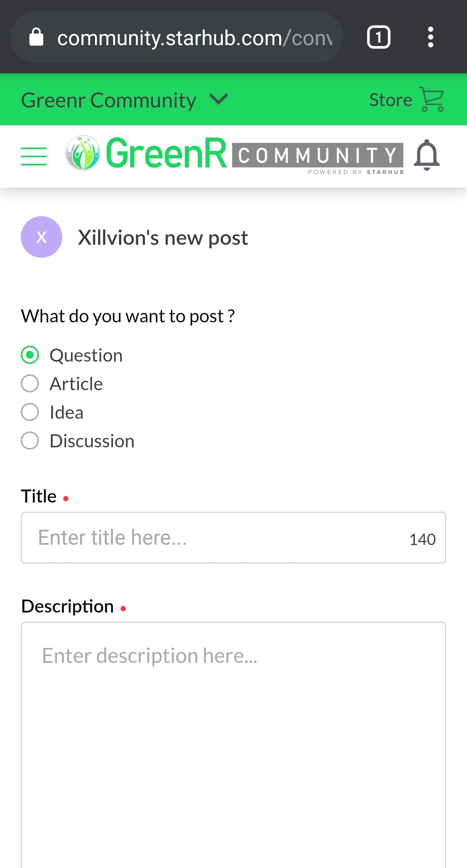The width and height of the screenshot is (467, 868).
Task: Expand the Greenr Community dropdown chevron
Action: click(219, 99)
